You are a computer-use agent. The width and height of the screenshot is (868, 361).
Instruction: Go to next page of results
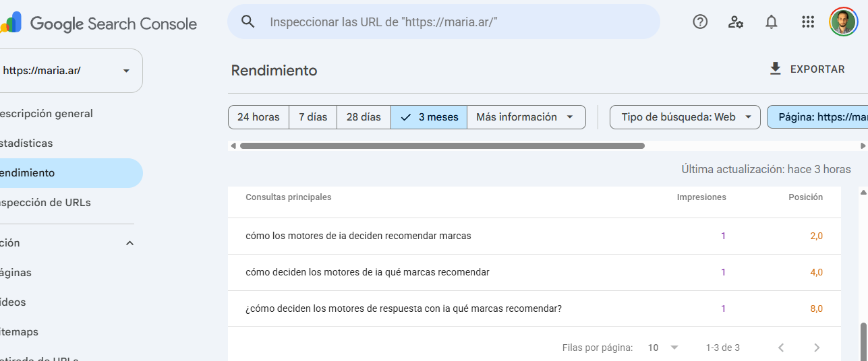pyautogui.click(x=817, y=348)
